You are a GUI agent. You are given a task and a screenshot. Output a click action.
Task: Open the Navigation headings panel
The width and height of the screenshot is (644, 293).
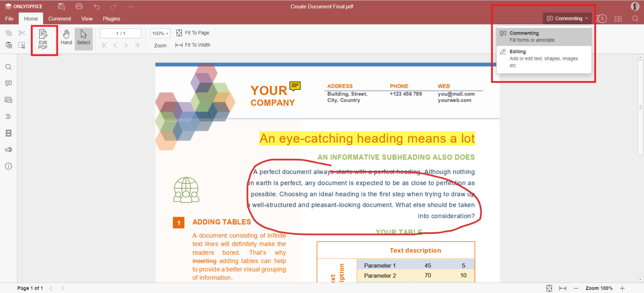coord(8,116)
